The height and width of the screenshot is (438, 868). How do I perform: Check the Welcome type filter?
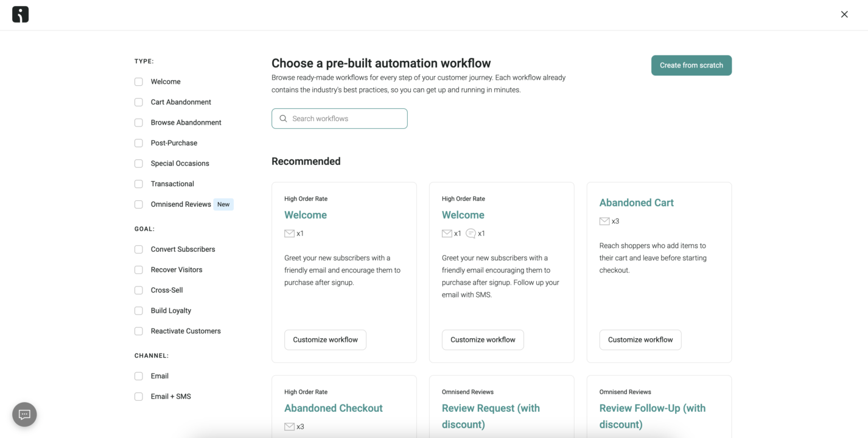139,82
